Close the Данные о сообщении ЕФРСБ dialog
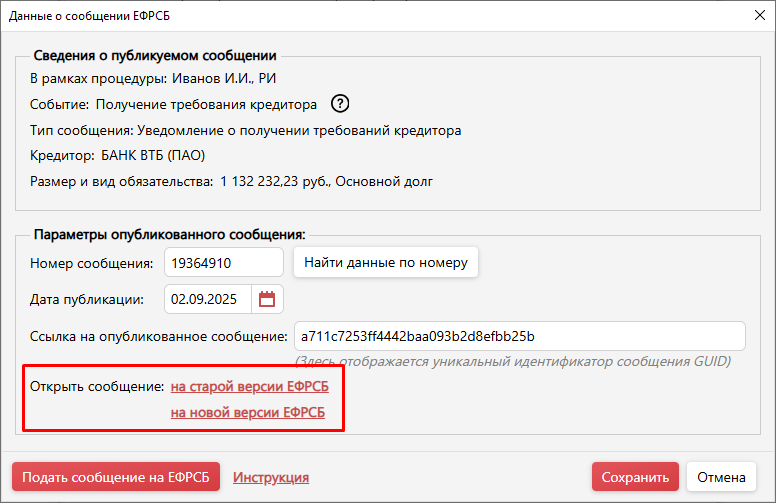 [x=756, y=15]
